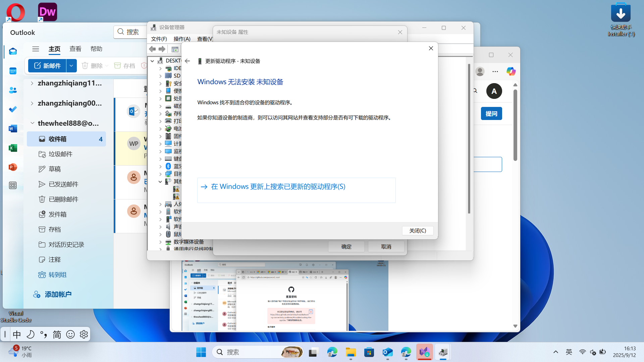Launch Word from the Outlook sidebar
Image resolution: width=644 pixels, height=362 pixels.
[x=13, y=129]
